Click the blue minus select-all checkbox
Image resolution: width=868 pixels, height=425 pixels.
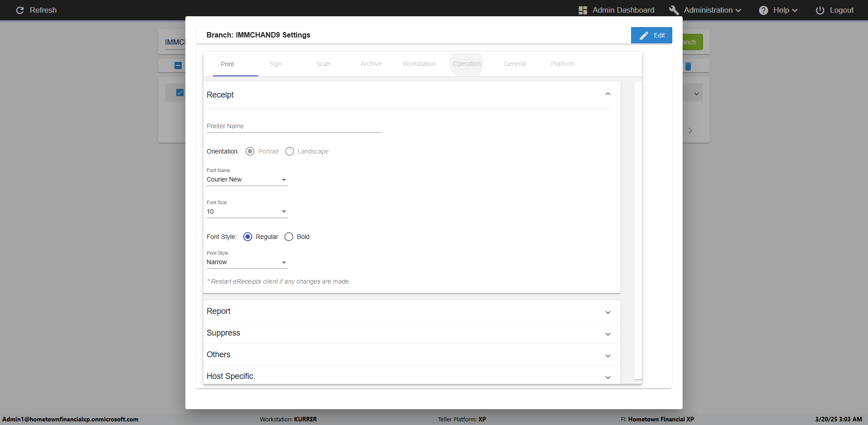click(x=178, y=65)
